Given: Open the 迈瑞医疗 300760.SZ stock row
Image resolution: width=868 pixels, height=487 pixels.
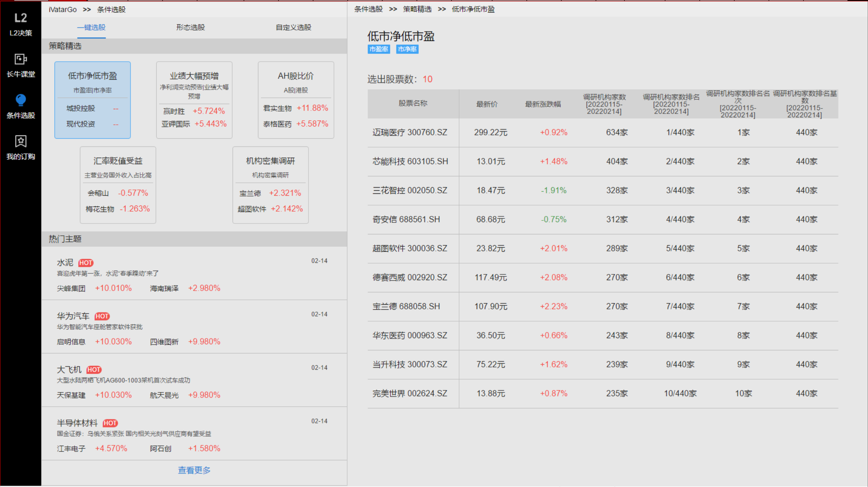Looking at the screenshot, I should (409, 133).
